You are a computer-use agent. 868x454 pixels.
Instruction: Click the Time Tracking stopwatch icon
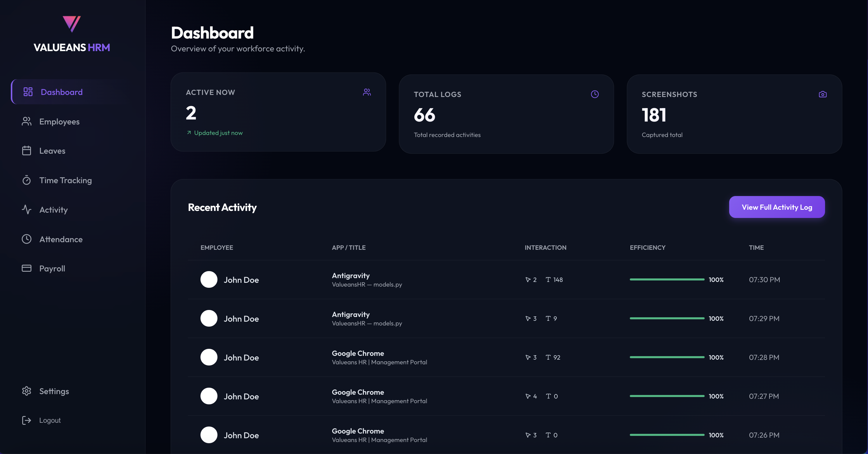point(27,180)
